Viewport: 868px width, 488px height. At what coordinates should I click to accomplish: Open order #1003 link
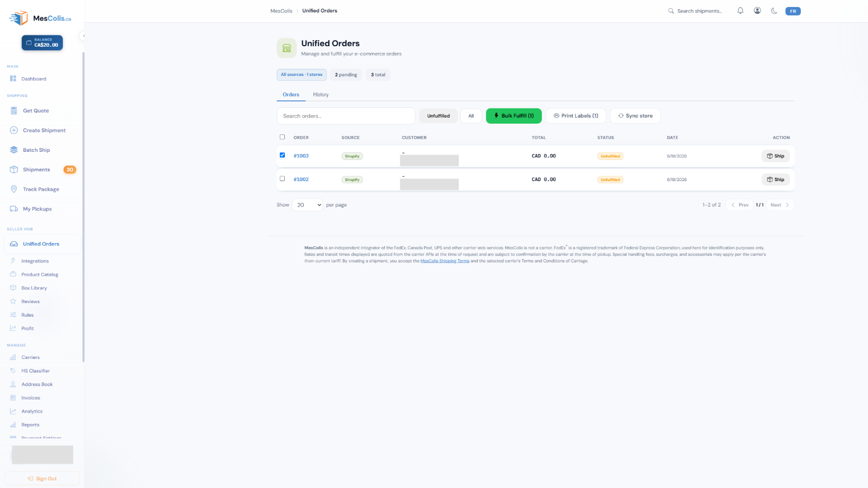[x=301, y=156]
